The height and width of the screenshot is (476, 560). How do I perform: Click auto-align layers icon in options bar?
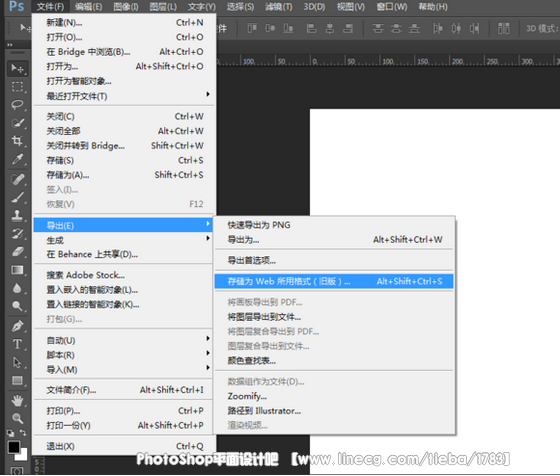click(504, 28)
